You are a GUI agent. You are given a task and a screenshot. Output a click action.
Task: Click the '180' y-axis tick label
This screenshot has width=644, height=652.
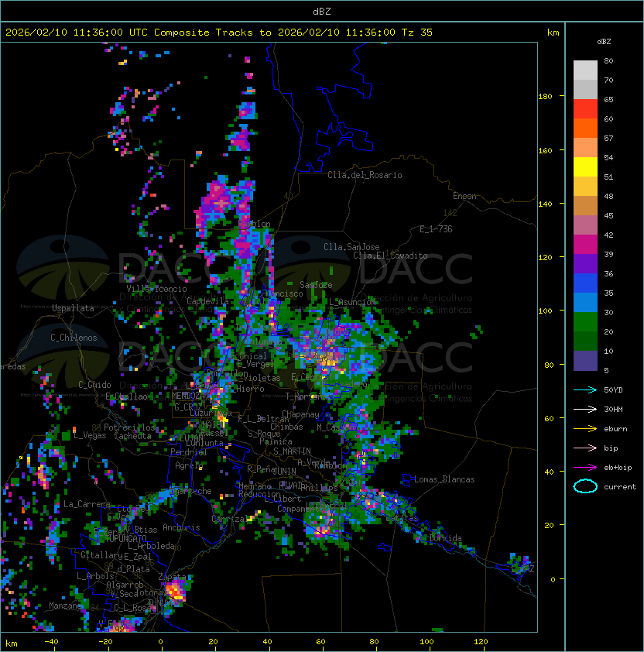(x=545, y=97)
